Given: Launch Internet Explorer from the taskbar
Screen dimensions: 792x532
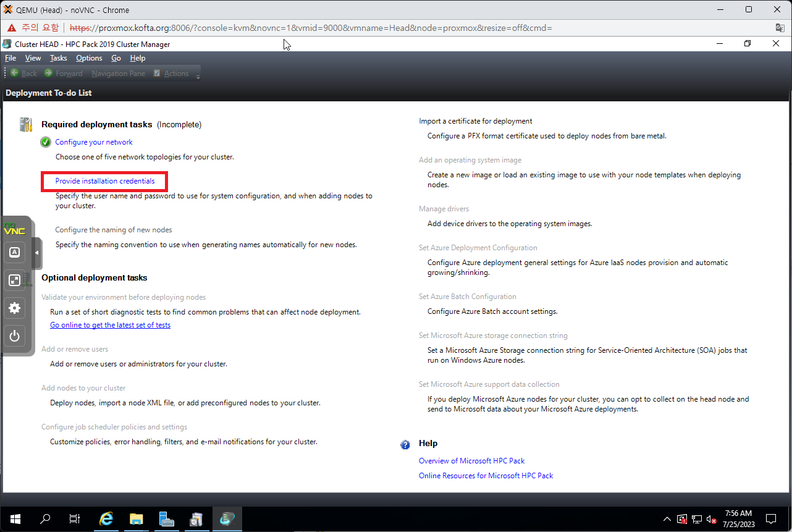Looking at the screenshot, I should pyautogui.click(x=106, y=519).
